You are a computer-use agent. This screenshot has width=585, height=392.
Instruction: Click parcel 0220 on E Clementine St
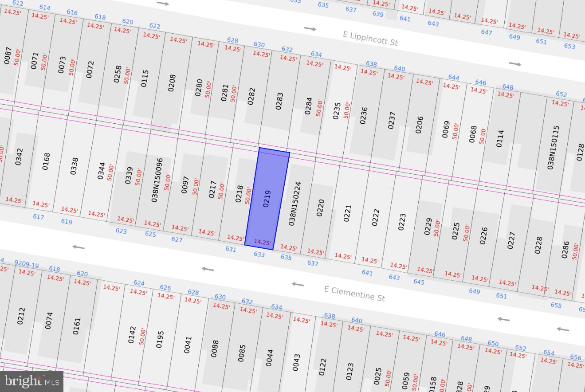pyautogui.click(x=320, y=208)
